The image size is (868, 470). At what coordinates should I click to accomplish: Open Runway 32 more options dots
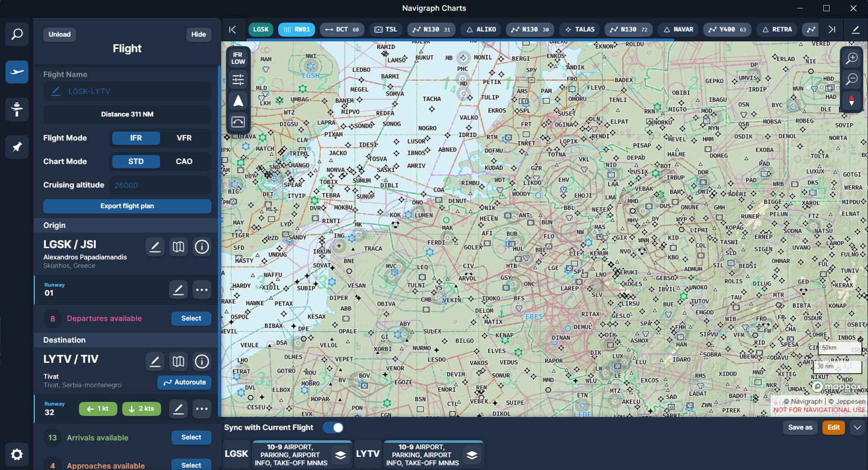(x=202, y=409)
